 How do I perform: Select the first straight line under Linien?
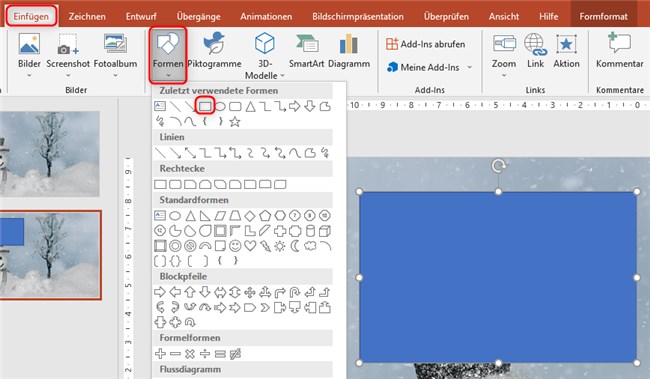point(160,153)
